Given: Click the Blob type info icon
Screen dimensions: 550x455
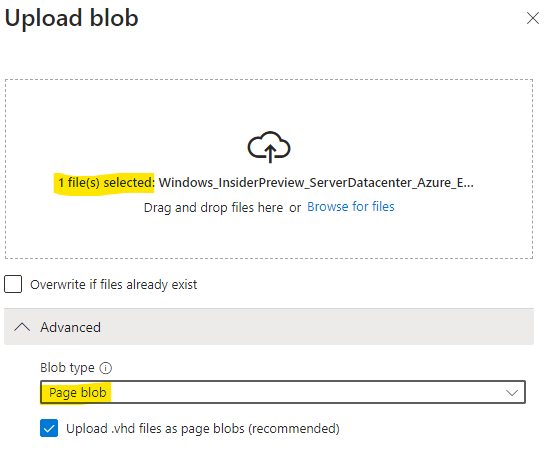Looking at the screenshot, I should (106, 368).
